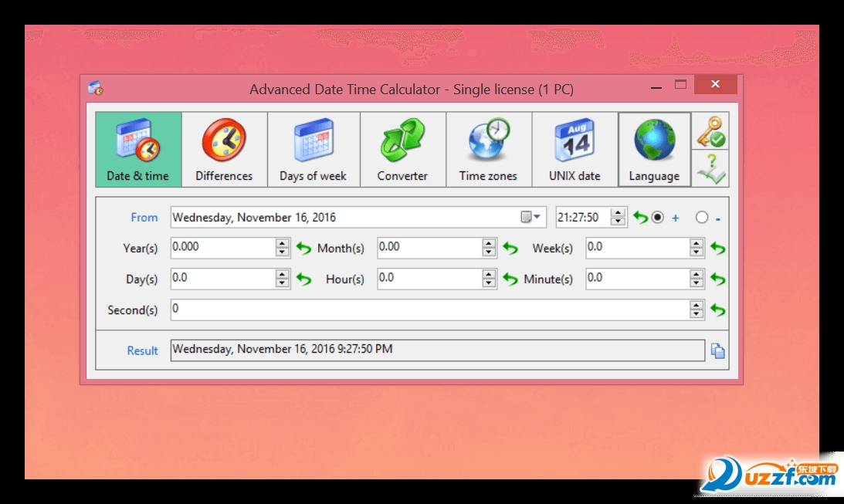The image size is (844, 504).
Task: Increase Day(s) with the up spinner
Action: click(282, 274)
